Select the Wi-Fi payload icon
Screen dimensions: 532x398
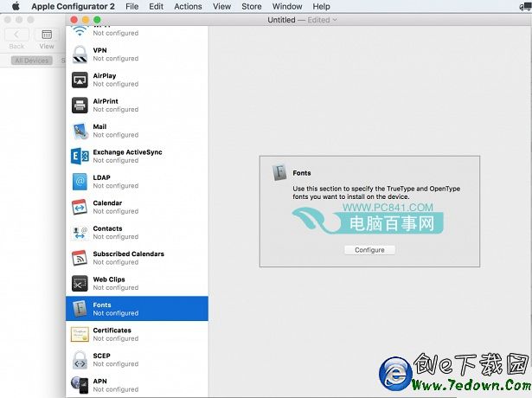[x=80, y=31]
